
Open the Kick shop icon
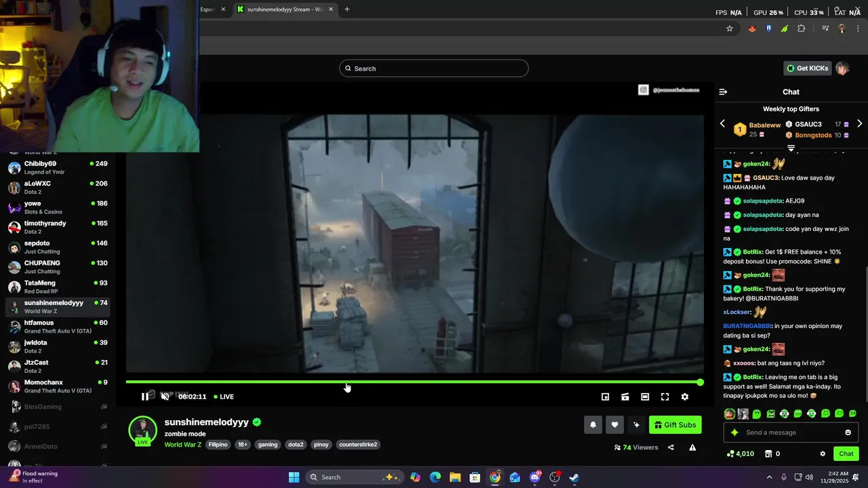point(768,454)
